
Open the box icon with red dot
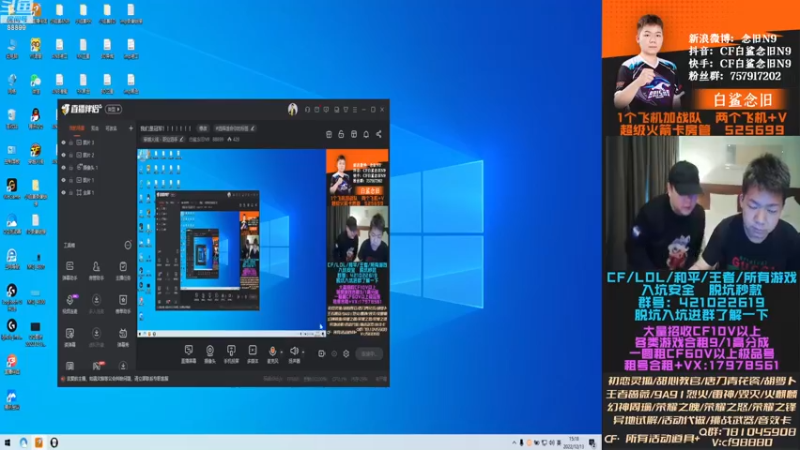tap(317, 110)
